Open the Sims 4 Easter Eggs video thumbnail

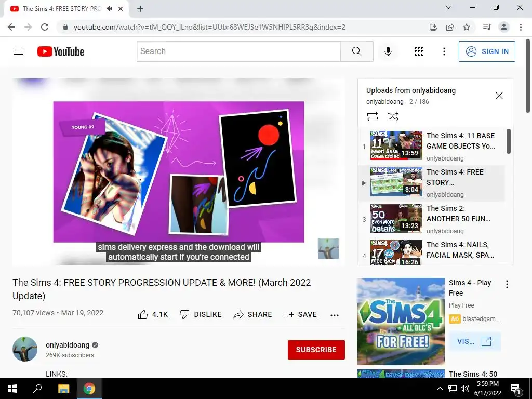[x=401, y=374]
